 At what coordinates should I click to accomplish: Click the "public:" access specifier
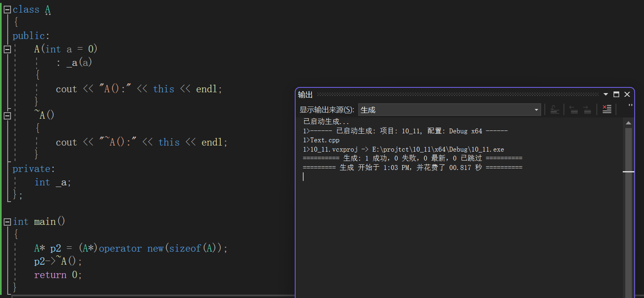[31, 36]
